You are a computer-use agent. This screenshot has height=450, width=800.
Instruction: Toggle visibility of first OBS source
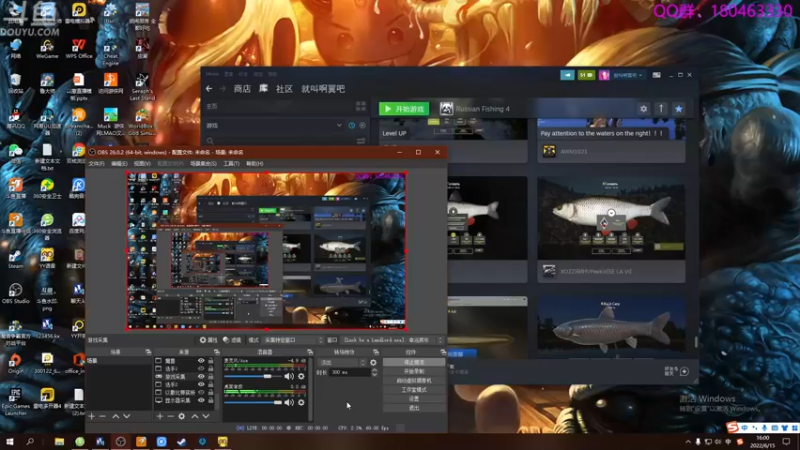click(x=201, y=361)
